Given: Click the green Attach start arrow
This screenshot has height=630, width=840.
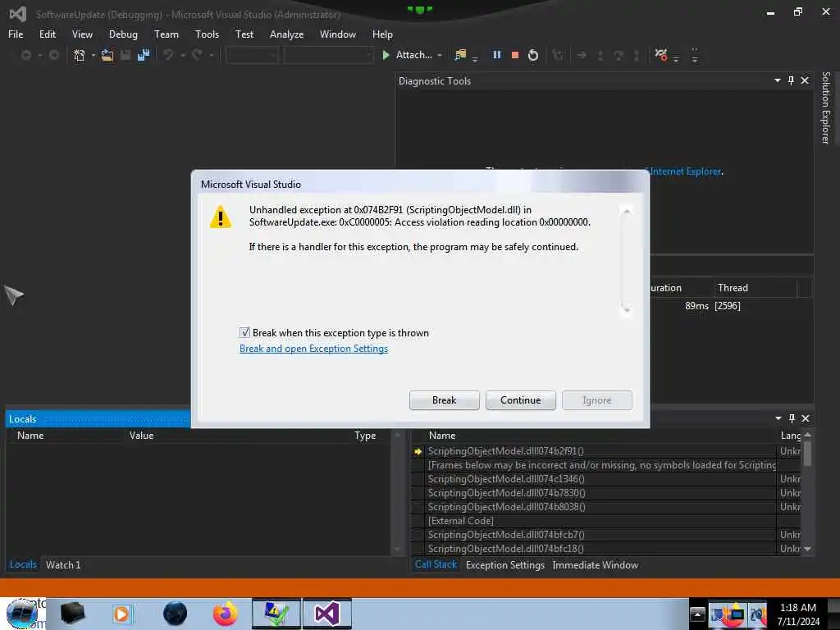Looking at the screenshot, I should tap(386, 55).
